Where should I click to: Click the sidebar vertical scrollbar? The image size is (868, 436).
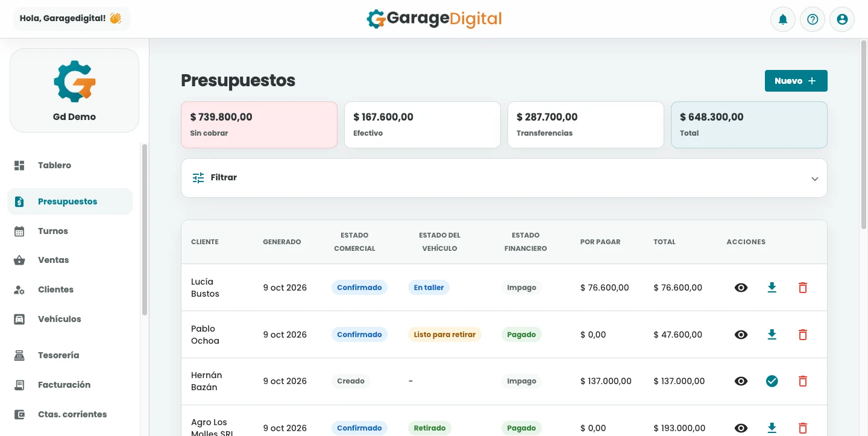145,229
